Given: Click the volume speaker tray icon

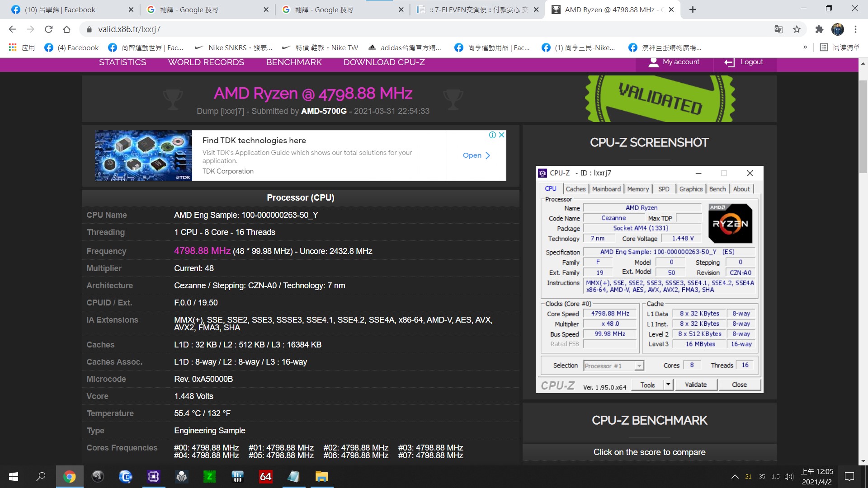Looking at the screenshot, I should click(x=789, y=476).
